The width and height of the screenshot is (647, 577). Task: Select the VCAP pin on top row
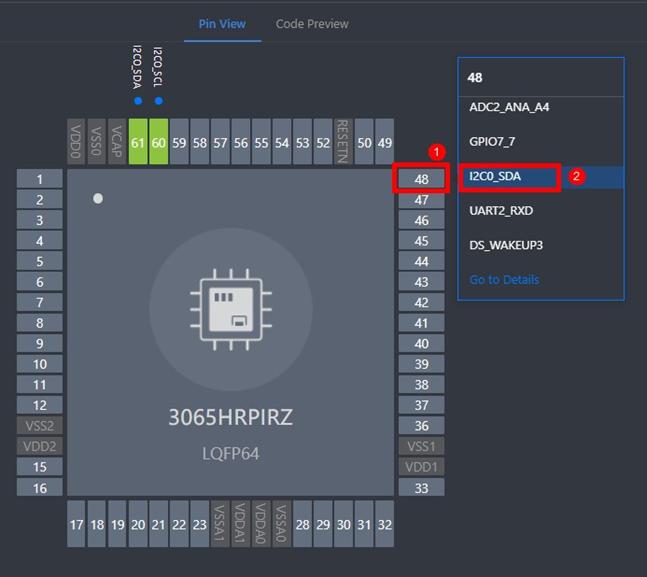coord(117,144)
